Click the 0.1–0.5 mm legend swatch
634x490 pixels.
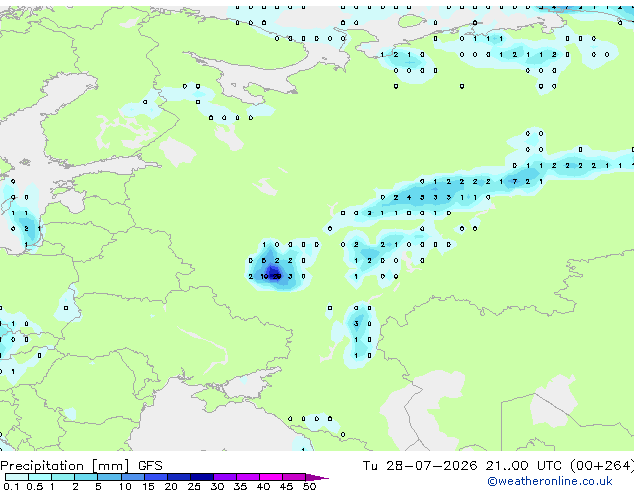pos(17,477)
